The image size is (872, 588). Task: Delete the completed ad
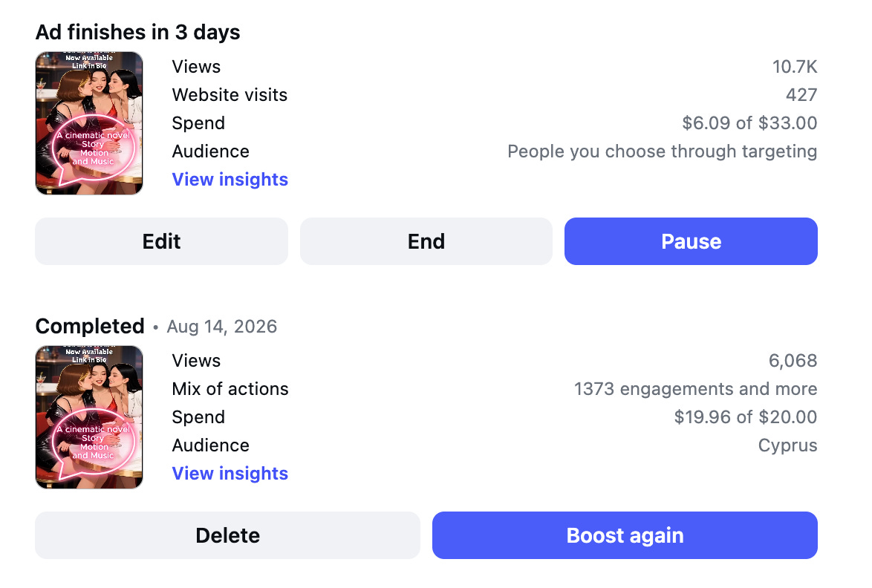pos(227,535)
